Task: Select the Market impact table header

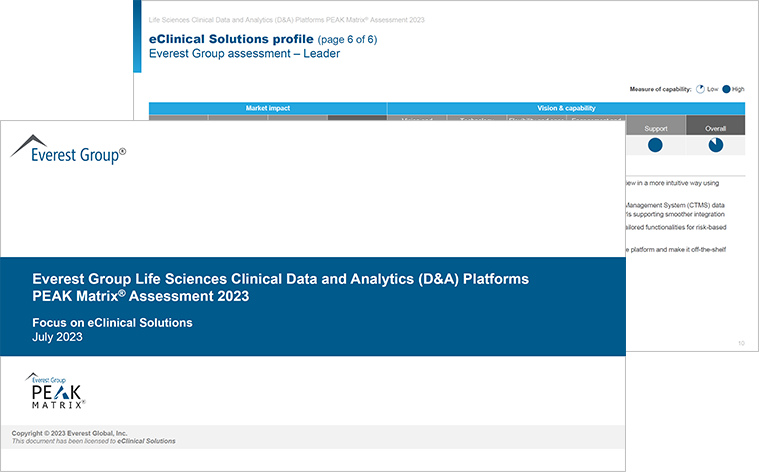Action: (267, 108)
